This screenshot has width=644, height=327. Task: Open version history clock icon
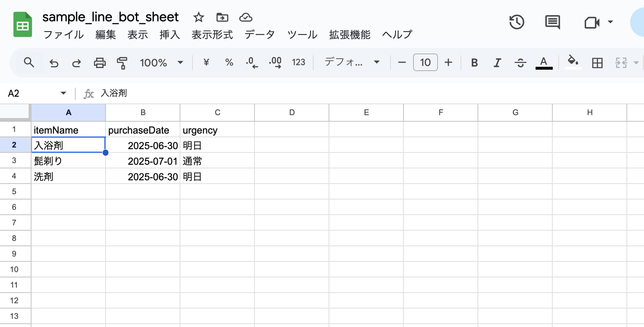tap(517, 22)
